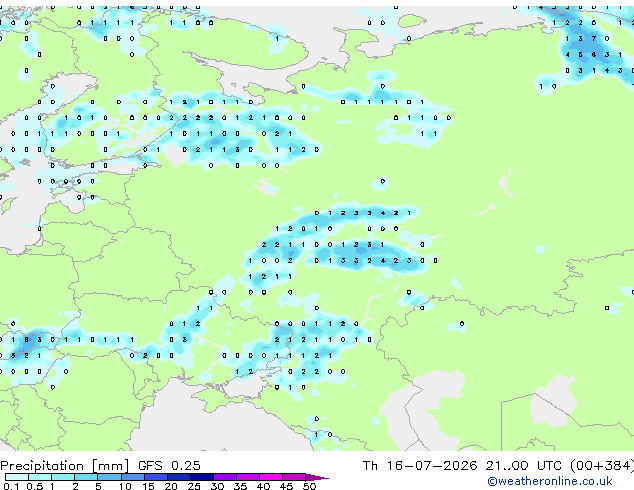Screen dimensions: 634x490
Task: Click the darkest navy 25 to 30 swatch
Action: point(202,477)
